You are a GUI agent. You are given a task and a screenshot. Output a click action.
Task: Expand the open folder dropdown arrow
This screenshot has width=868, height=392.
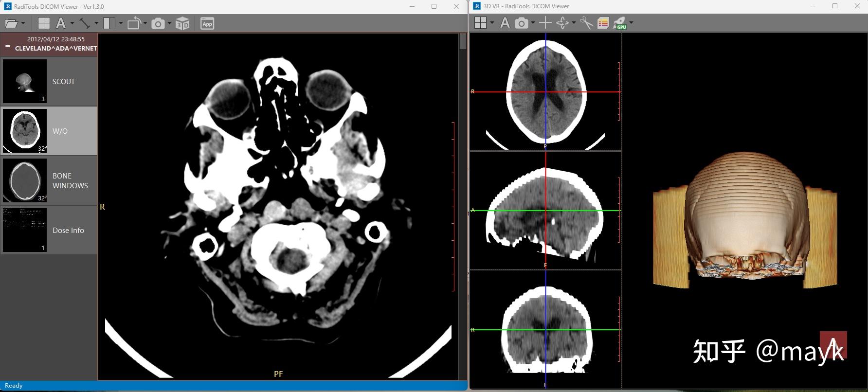point(23,23)
